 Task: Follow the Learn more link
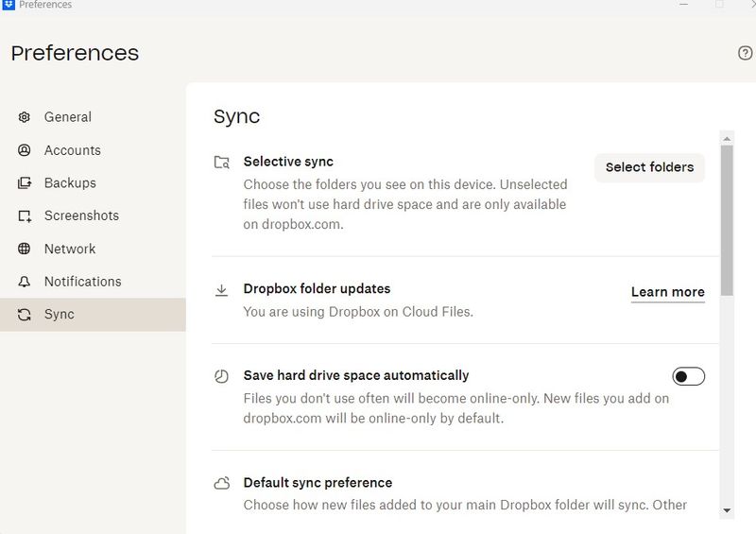click(667, 292)
